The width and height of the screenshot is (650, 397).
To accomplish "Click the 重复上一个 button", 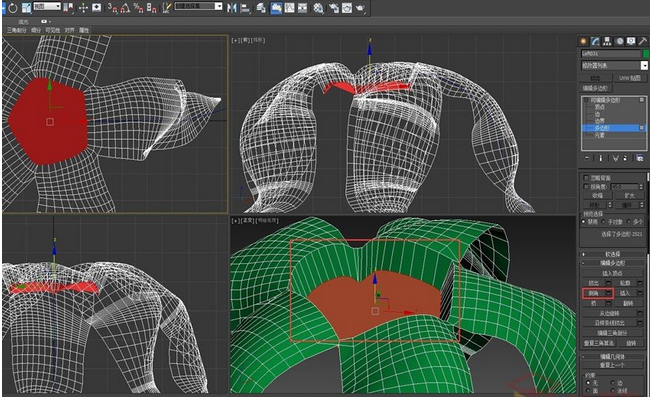I will click(612, 365).
